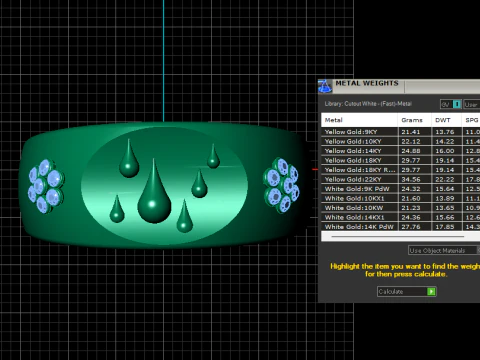The height and width of the screenshot is (360, 480).
Task: Click the Calculate button
Action: click(x=407, y=292)
